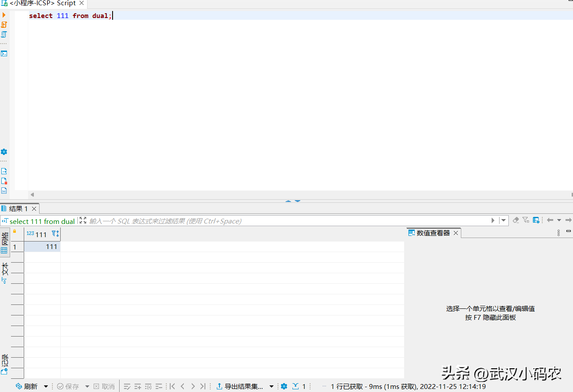Screen dimensions: 573x392
Task: Toggle the 记录 record mode
Action: coord(4,364)
